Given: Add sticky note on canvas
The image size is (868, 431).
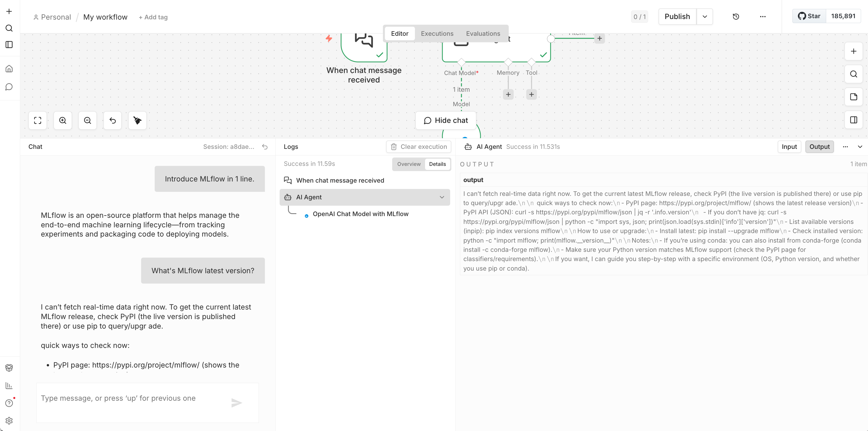Looking at the screenshot, I should coord(854,97).
